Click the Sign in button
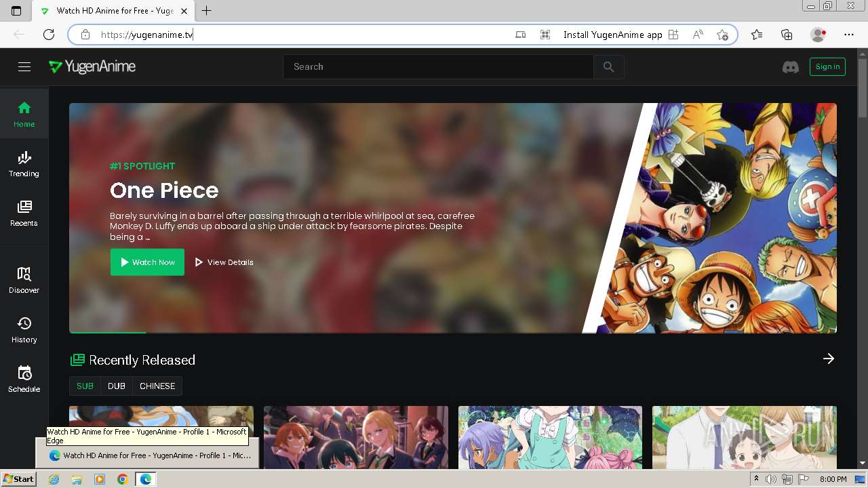Image resolution: width=868 pixels, height=488 pixels. pos(827,66)
